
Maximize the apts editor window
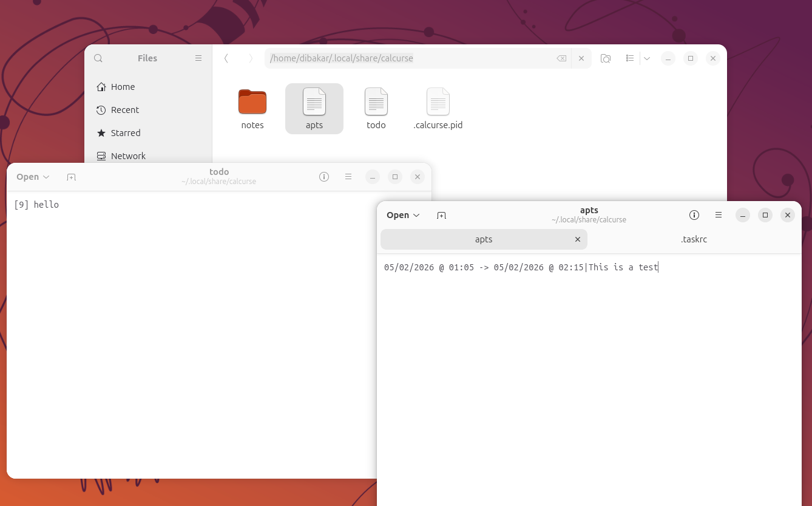point(765,215)
